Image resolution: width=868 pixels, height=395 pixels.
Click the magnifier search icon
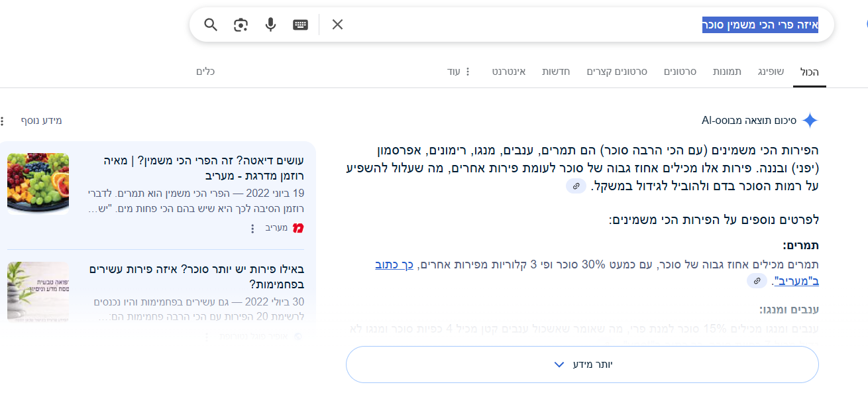[x=211, y=25]
